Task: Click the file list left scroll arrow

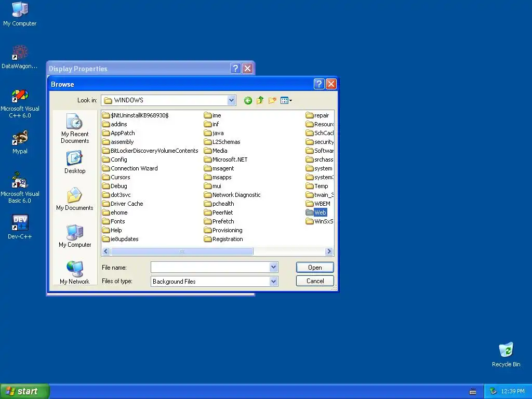Action: [x=106, y=251]
